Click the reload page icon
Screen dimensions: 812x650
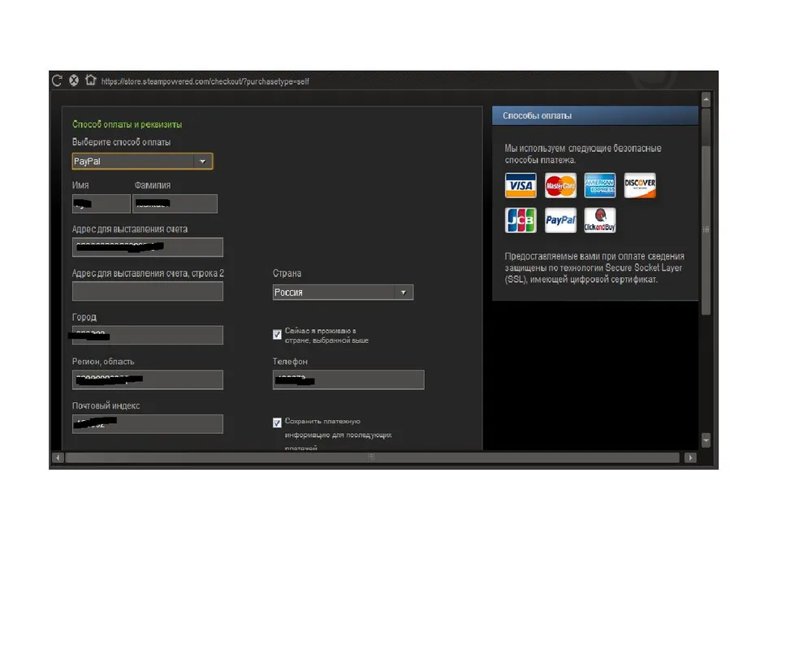[x=57, y=80]
